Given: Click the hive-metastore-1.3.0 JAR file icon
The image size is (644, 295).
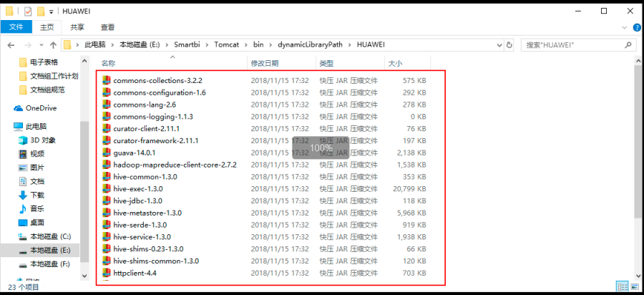Looking at the screenshot, I should [107, 213].
